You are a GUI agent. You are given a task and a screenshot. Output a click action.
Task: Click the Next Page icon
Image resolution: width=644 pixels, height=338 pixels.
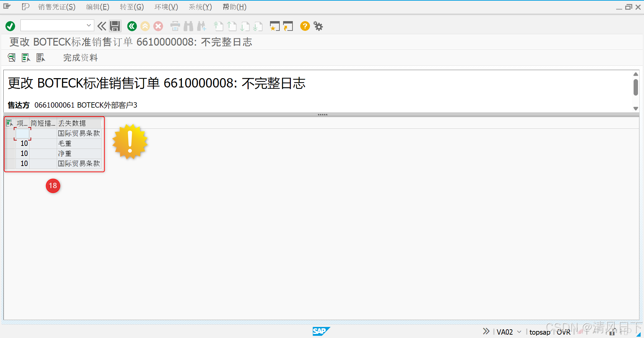coord(245,26)
